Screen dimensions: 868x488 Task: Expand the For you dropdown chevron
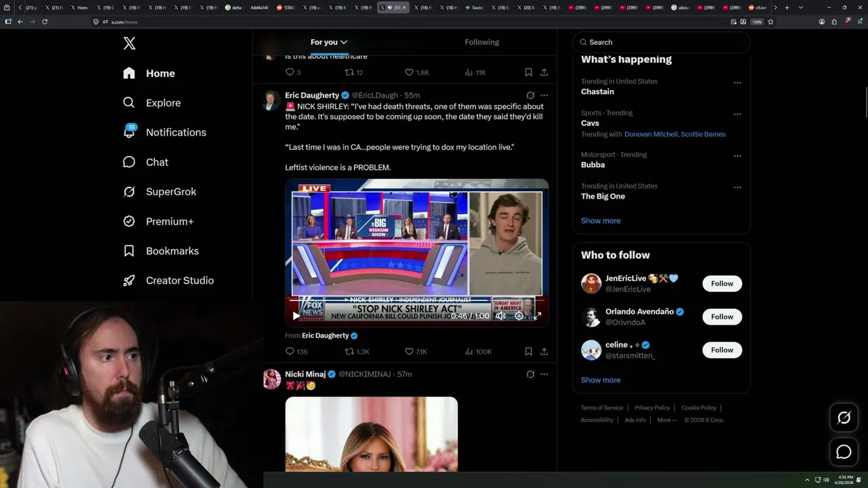[344, 42]
